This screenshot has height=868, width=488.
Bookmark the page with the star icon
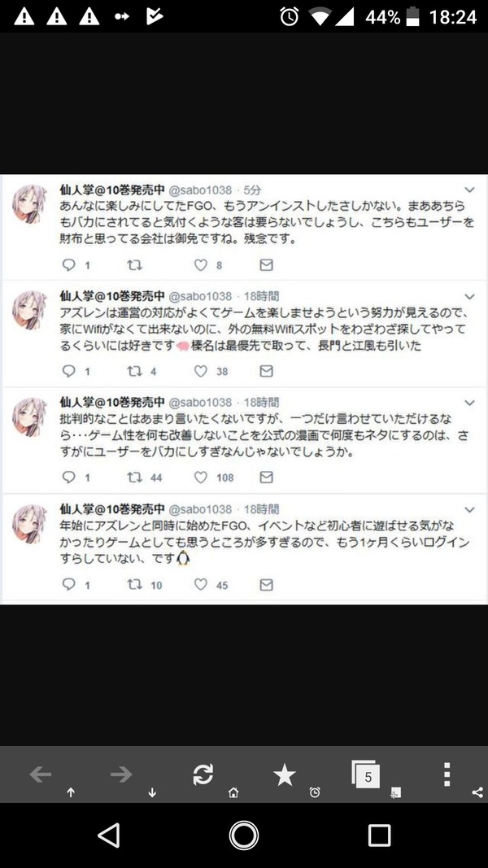[x=285, y=774]
